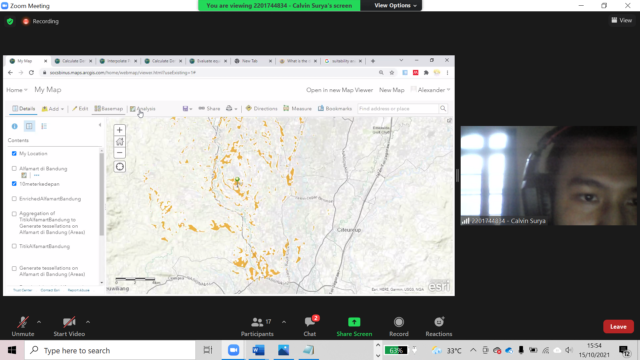
Task: Uncheck the My Location layer
Action: point(14,153)
